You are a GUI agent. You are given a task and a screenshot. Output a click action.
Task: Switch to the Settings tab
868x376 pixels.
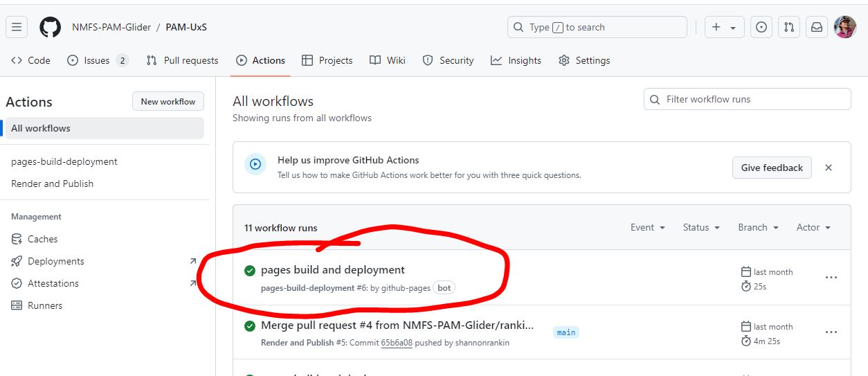[584, 60]
